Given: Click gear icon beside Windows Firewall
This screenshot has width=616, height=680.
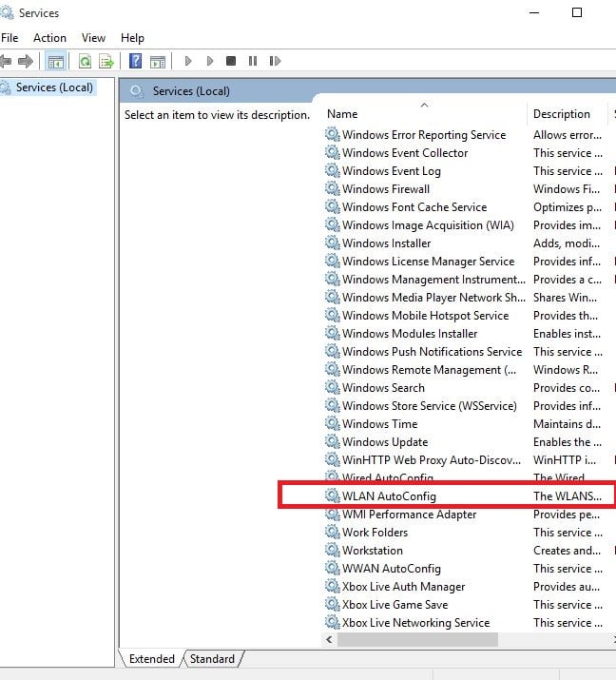Looking at the screenshot, I should [333, 188].
